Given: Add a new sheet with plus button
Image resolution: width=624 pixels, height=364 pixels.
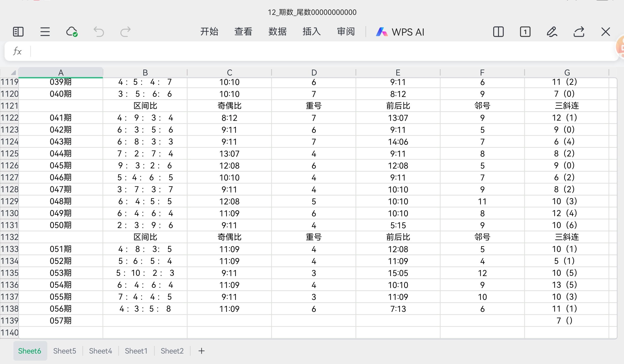Looking at the screenshot, I should (x=202, y=351).
